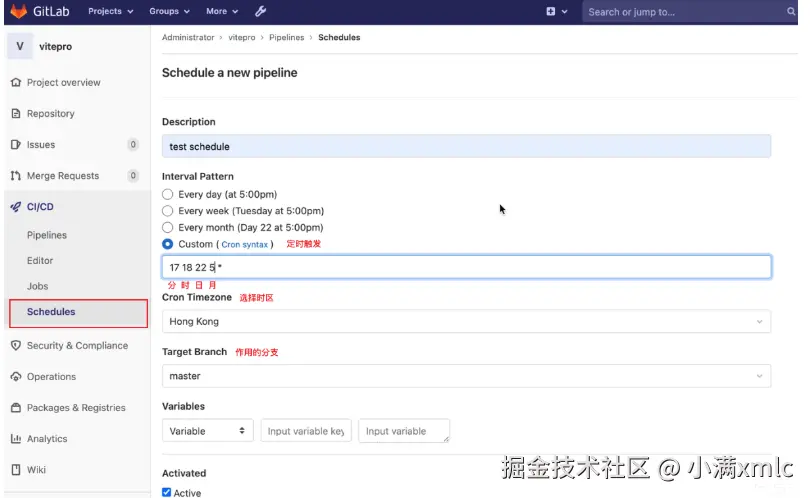Click the plus new item icon
The height and width of the screenshot is (498, 810).
point(551,11)
